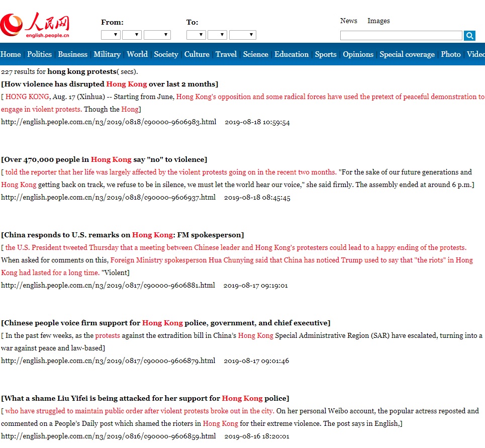Click URL ending c90000-9606983.html
This screenshot has height=448, width=485.
(x=109, y=122)
